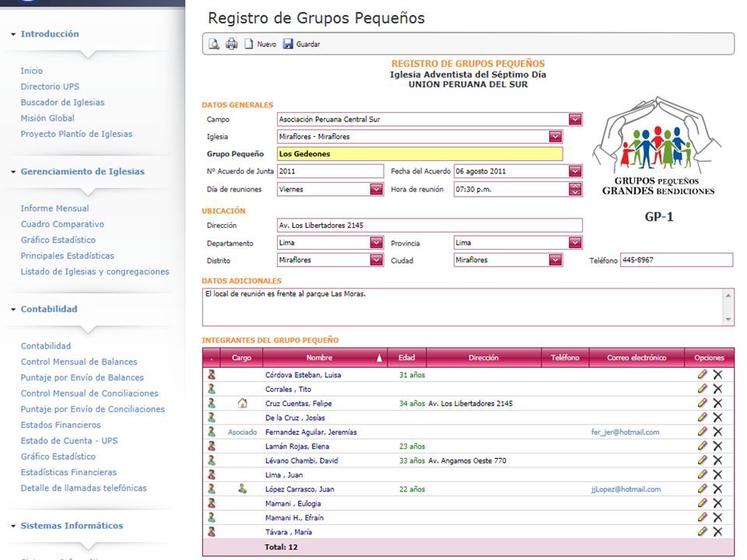Viewport: 747px width, 560px height.
Task: Edit De la Cruz, Josías row
Action: click(x=702, y=417)
